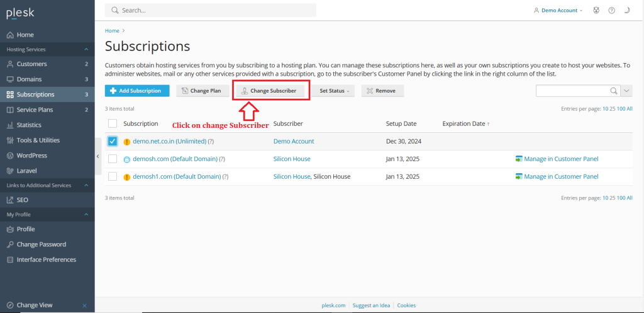Set top entries per page to 10
This screenshot has height=313, width=644.
point(605,109)
